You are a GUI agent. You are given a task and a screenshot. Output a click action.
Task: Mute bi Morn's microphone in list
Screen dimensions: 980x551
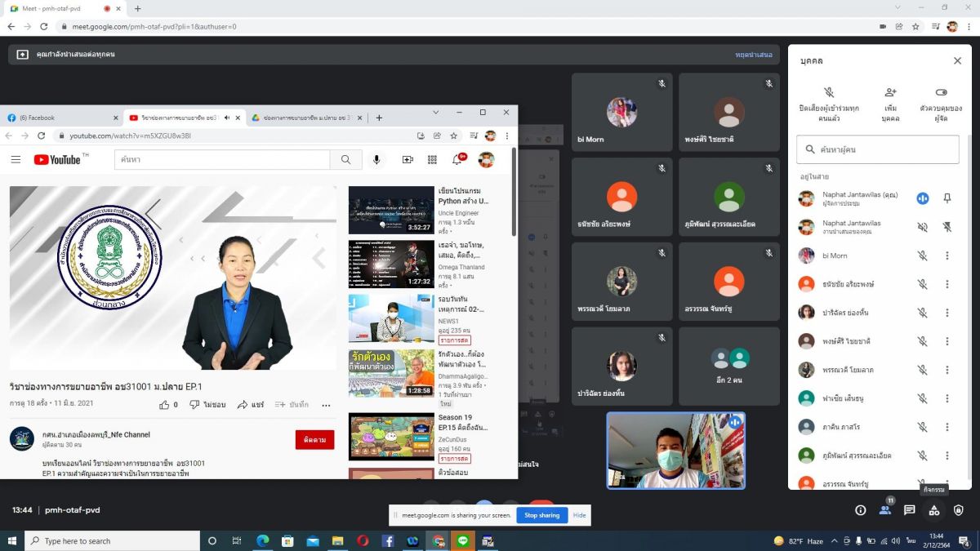922,256
